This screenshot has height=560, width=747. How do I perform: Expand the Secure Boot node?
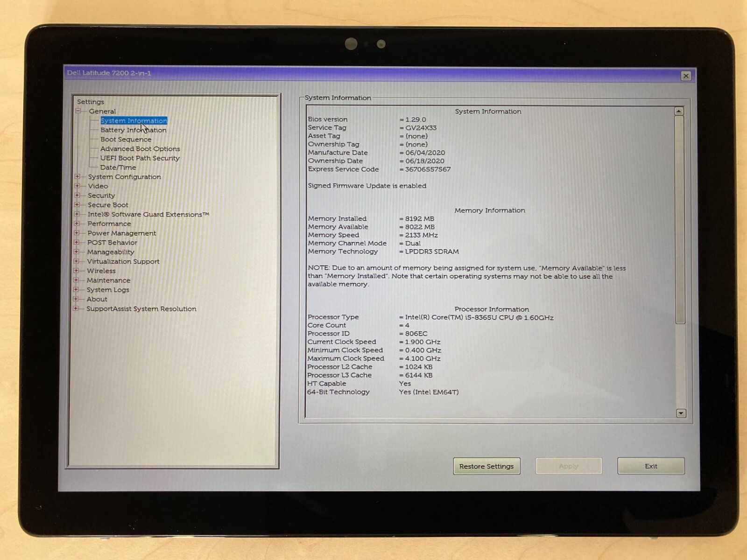tap(77, 204)
